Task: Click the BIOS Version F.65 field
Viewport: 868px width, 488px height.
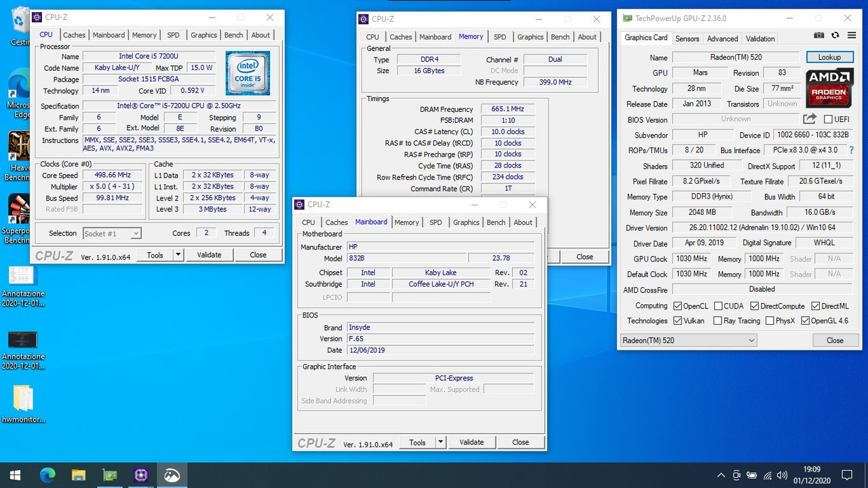Action: [x=440, y=338]
